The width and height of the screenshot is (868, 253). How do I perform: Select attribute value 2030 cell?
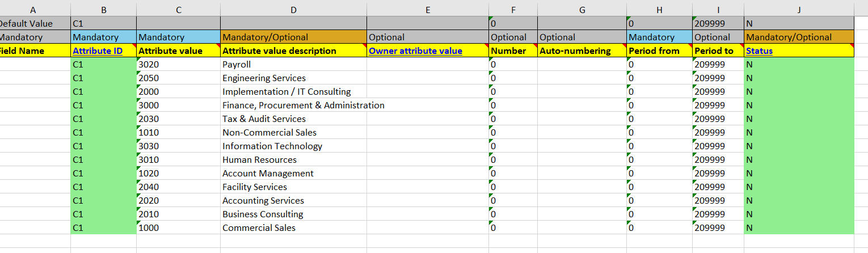178,119
